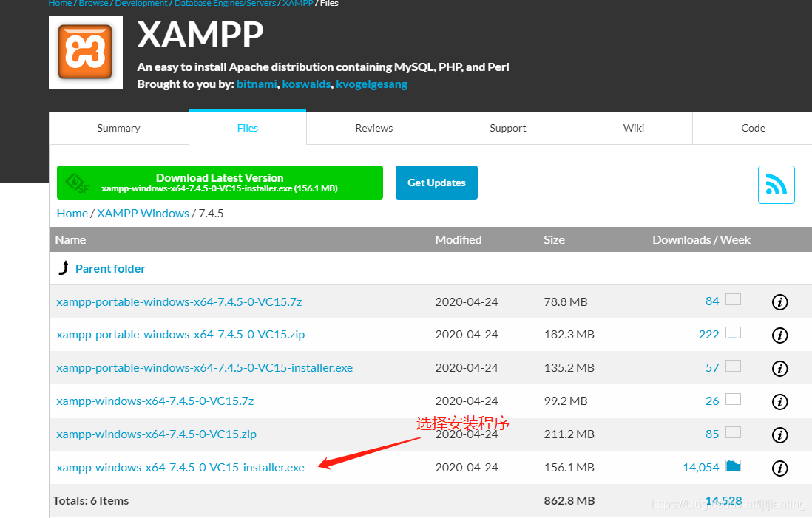Click the XAMPP page heading
812x518 pixels.
[x=200, y=35]
